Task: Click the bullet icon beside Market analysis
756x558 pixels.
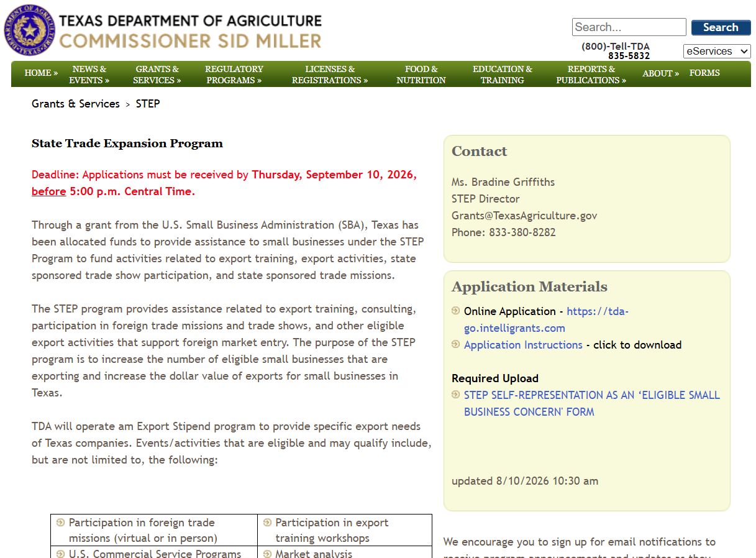Action: click(267, 553)
